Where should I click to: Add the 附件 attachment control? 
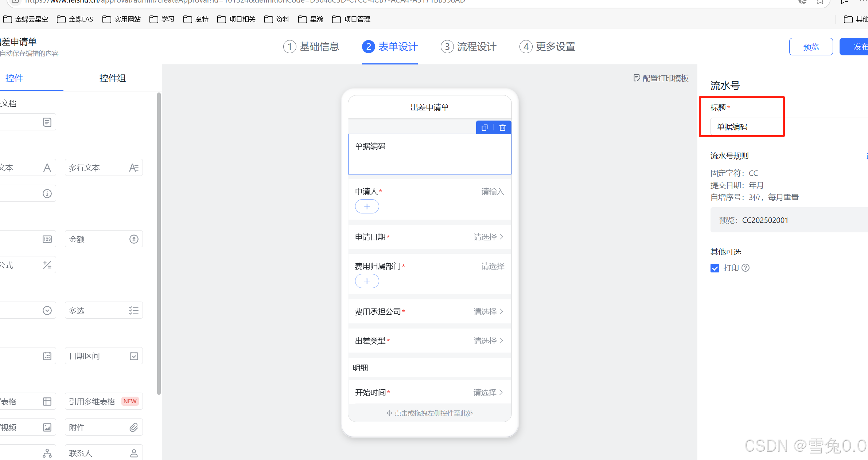(104, 427)
